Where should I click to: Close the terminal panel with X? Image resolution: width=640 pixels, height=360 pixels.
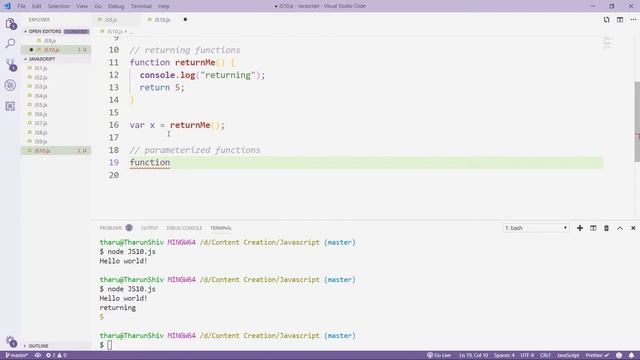click(x=633, y=228)
